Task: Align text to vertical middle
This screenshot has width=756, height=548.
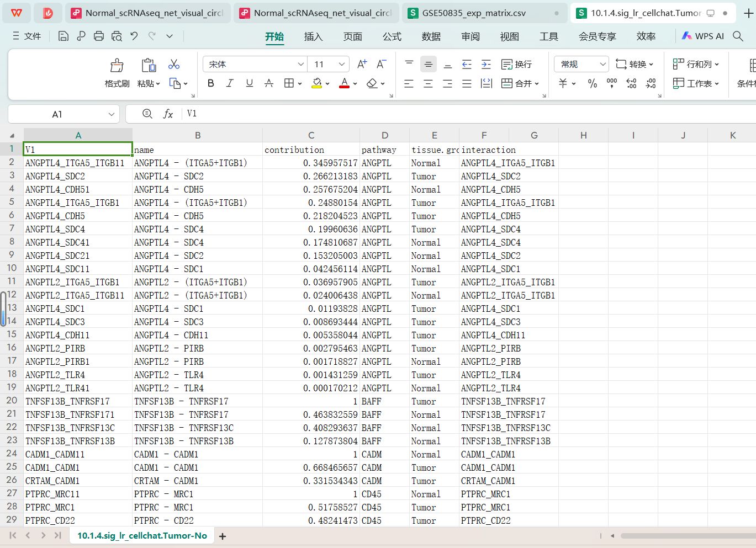Action: 428,64
